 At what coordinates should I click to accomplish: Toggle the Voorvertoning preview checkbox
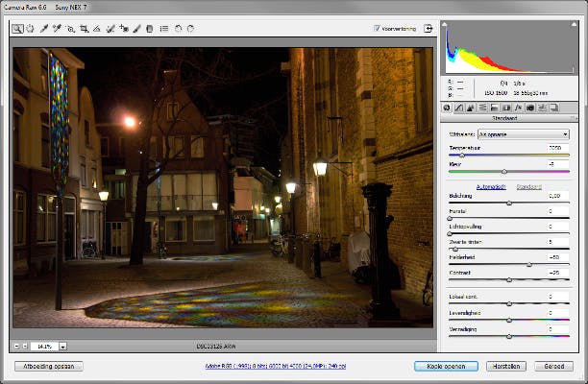[x=378, y=29]
